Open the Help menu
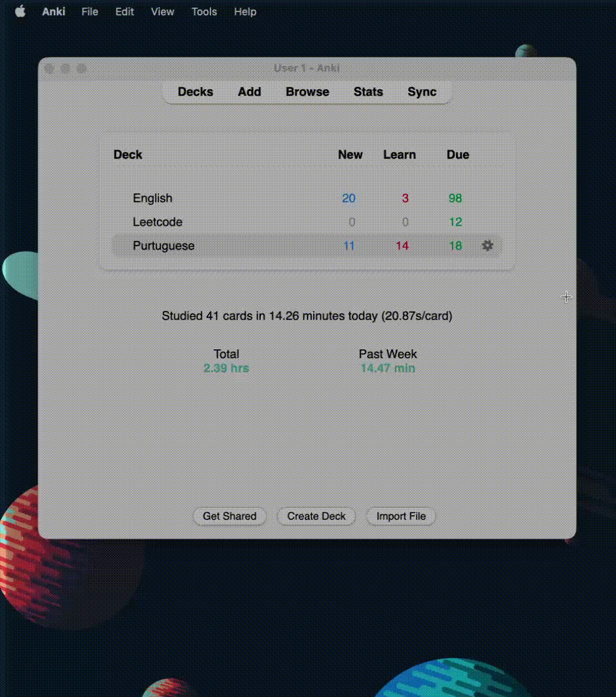616x697 pixels. 245,12
